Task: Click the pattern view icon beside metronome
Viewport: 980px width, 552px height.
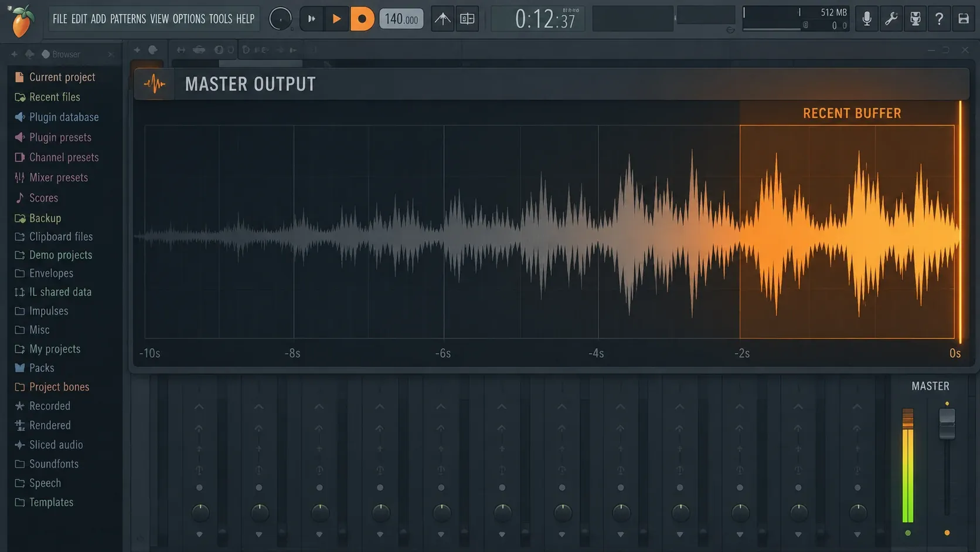Action: (467, 19)
